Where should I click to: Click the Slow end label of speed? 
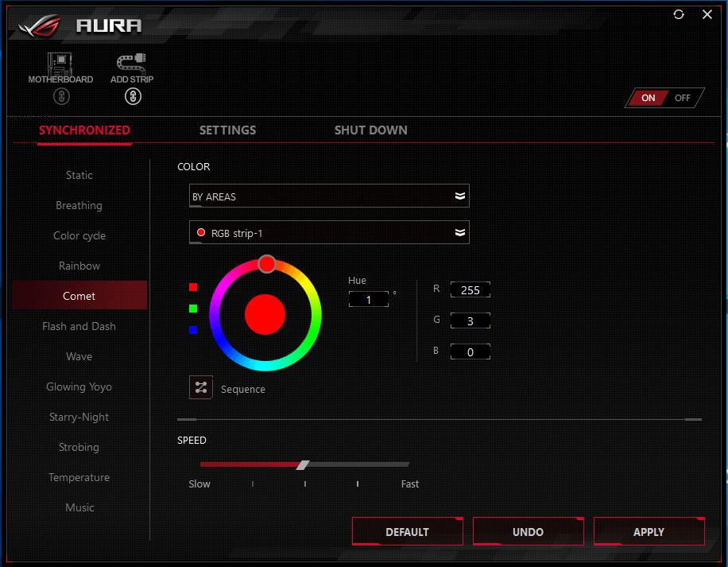pos(199,484)
